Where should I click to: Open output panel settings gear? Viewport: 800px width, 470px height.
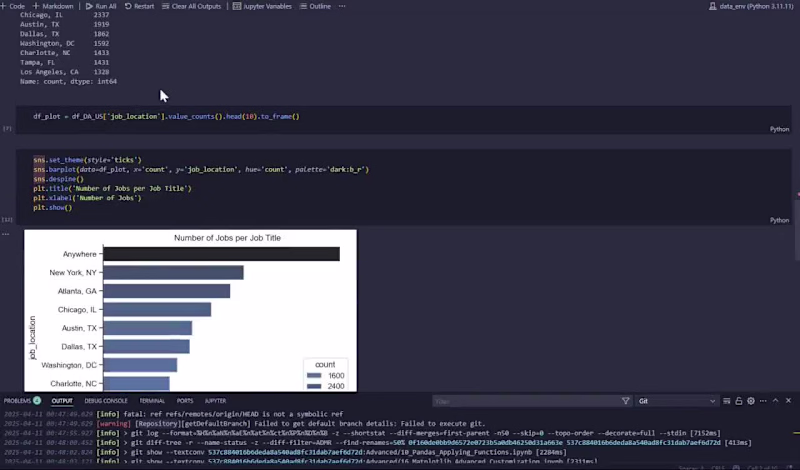click(x=751, y=401)
